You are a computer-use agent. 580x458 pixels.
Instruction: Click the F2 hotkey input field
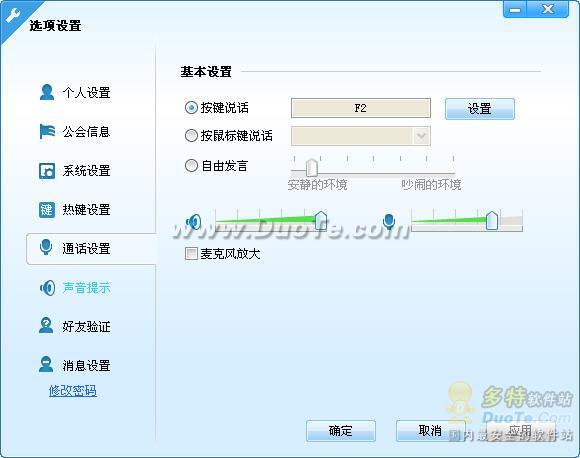pyautogui.click(x=361, y=108)
